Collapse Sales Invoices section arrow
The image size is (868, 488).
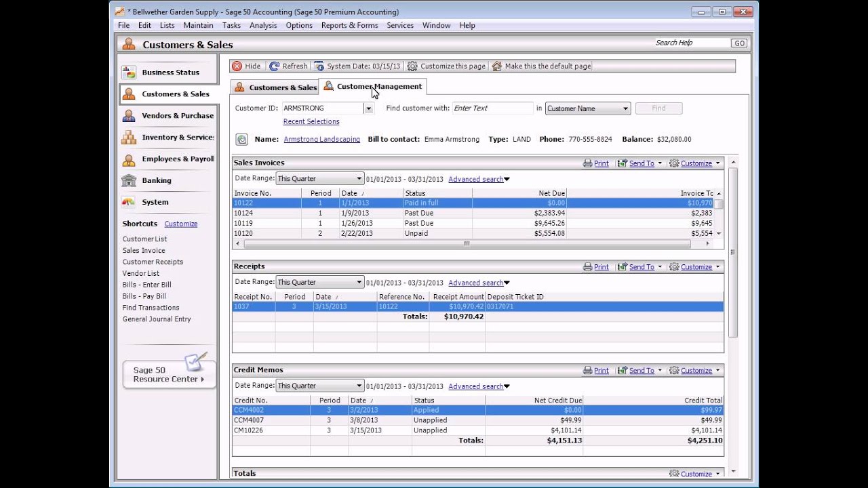coord(718,163)
